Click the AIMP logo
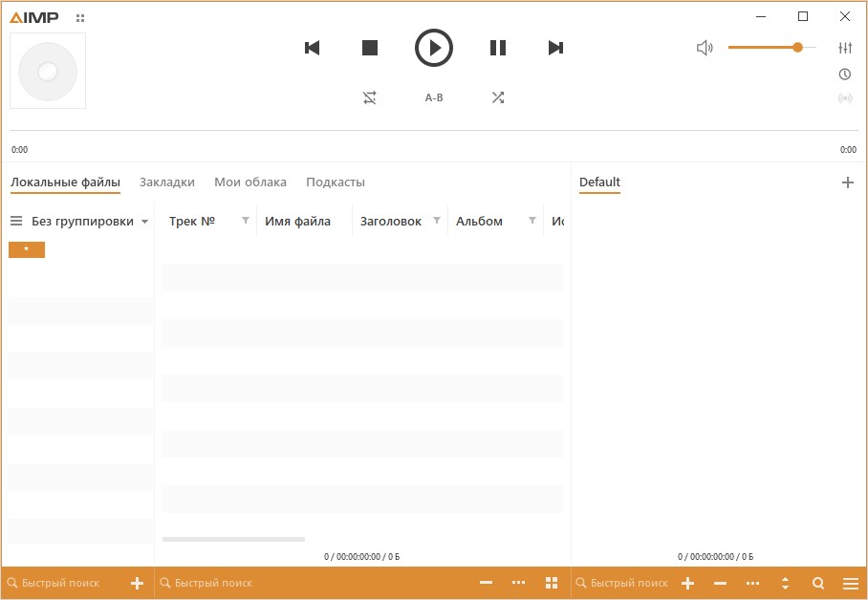 (33, 18)
